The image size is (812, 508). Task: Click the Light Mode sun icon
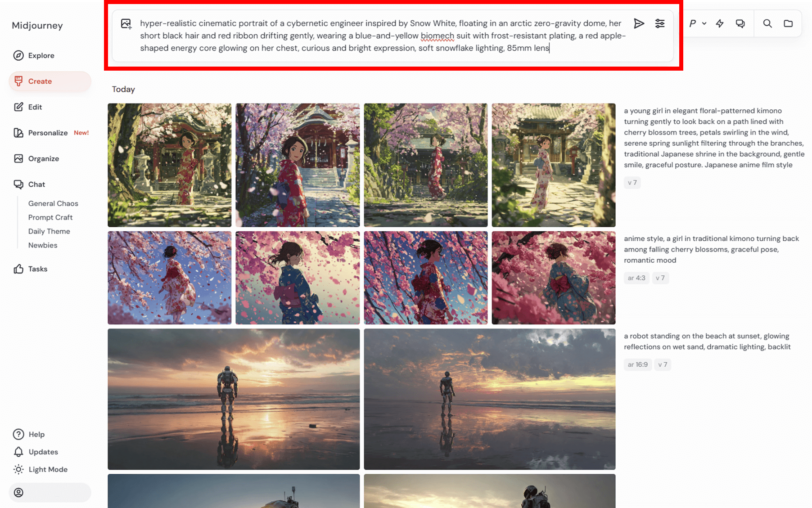tap(18, 469)
